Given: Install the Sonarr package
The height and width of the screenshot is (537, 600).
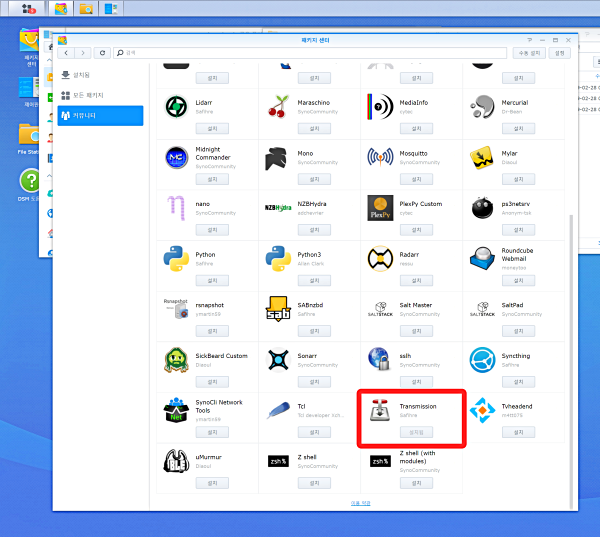Looking at the screenshot, I should [x=314, y=382].
